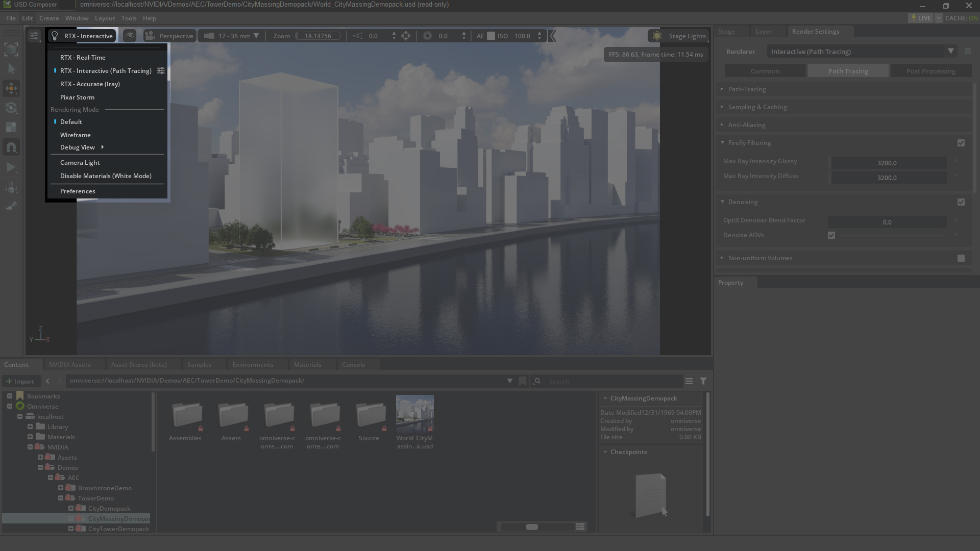Image resolution: width=980 pixels, height=551 pixels.
Task: Click the aperture icon in viewport toolbar
Action: pos(427,36)
